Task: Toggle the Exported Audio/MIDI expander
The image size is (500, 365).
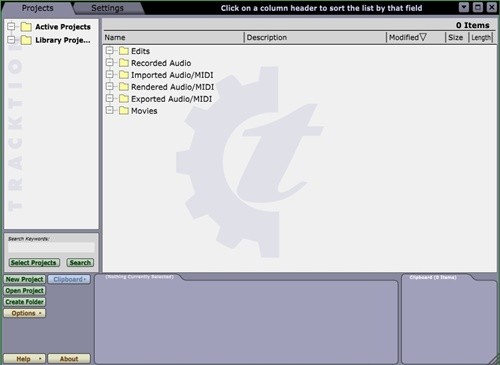Action: point(110,98)
